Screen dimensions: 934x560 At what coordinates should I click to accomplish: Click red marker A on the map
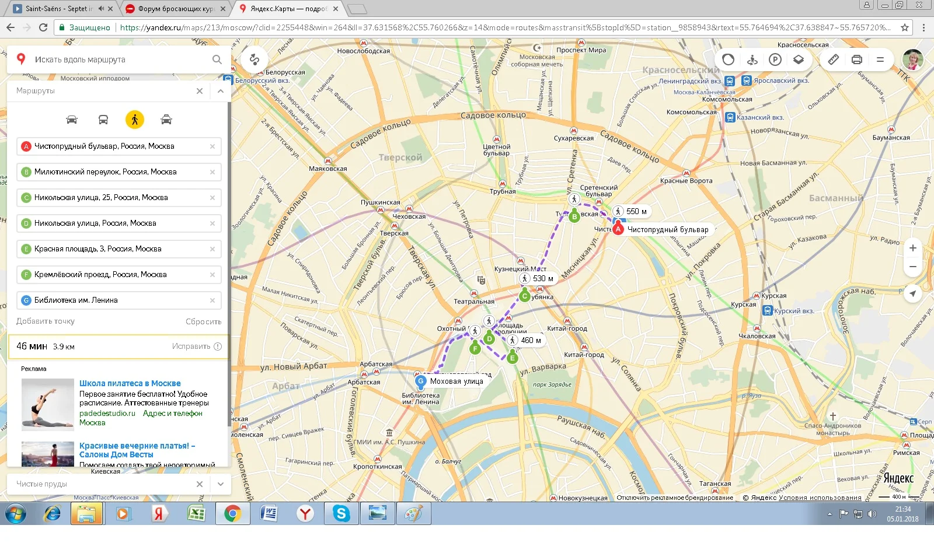618,229
